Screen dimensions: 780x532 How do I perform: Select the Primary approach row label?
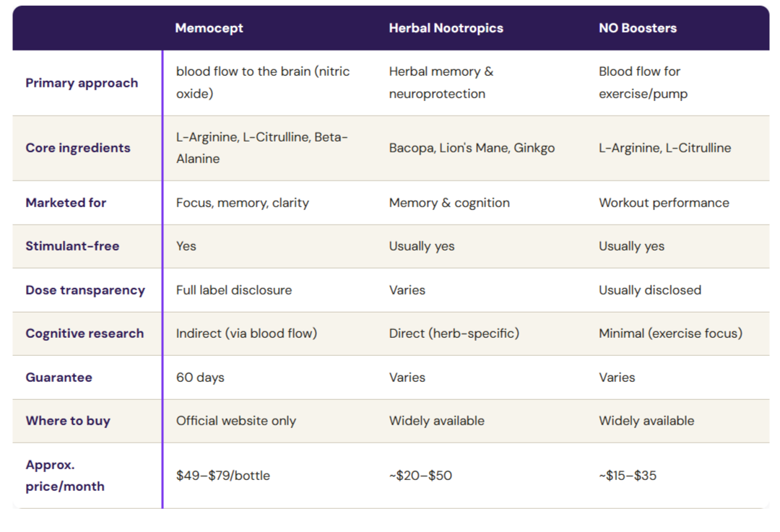coord(82,83)
